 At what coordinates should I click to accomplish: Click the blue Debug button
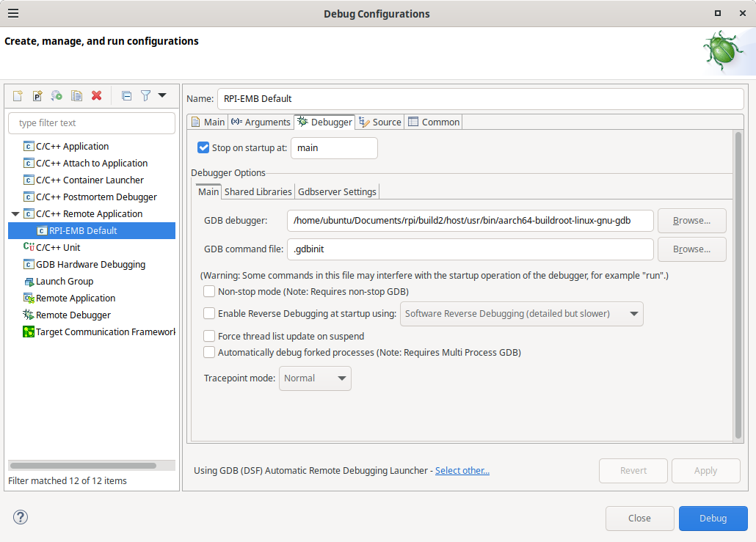pos(713,518)
